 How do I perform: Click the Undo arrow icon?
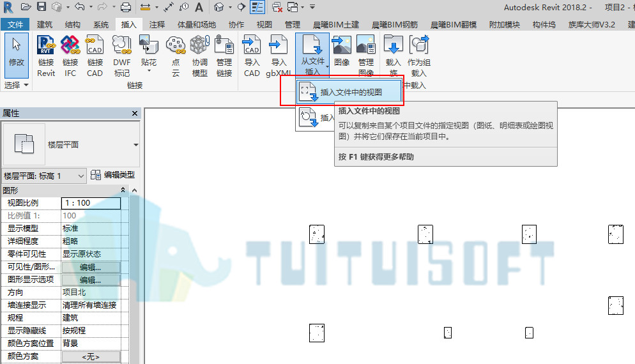[80, 7]
